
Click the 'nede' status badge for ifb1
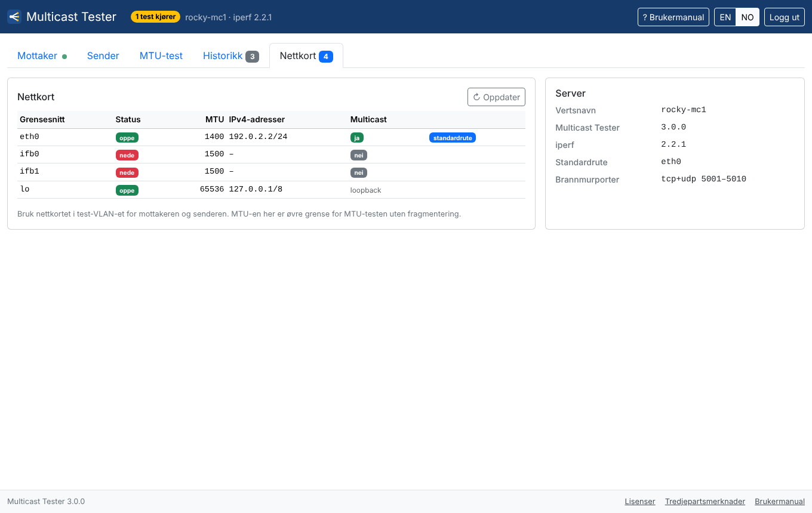[127, 172]
